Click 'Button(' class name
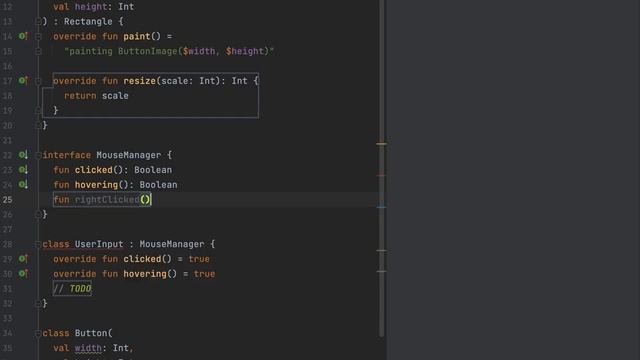 pos(93,333)
